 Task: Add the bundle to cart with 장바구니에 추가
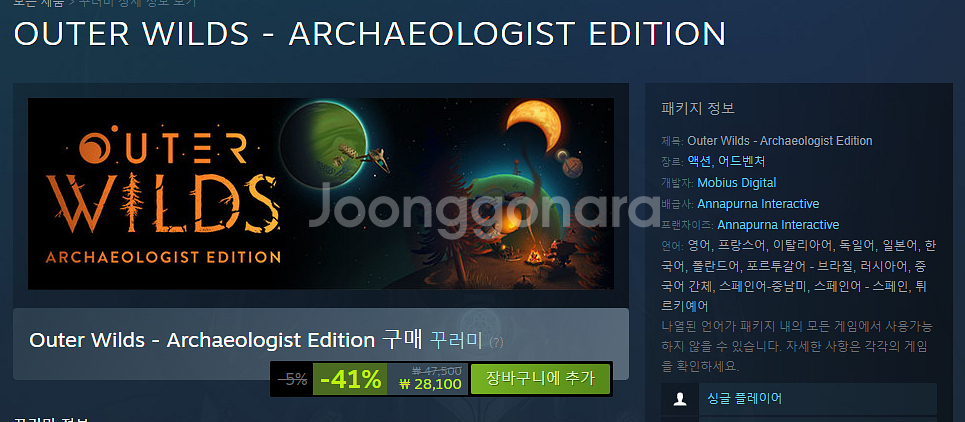click(x=540, y=379)
